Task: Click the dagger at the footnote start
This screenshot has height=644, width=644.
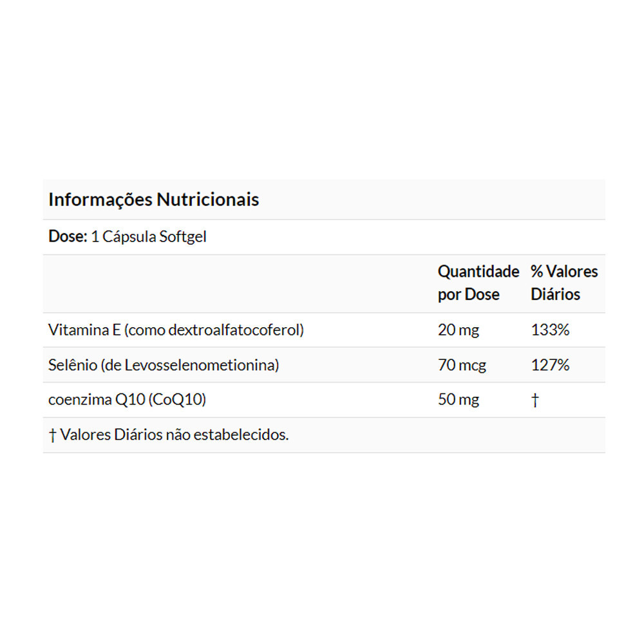Action: [x=52, y=435]
